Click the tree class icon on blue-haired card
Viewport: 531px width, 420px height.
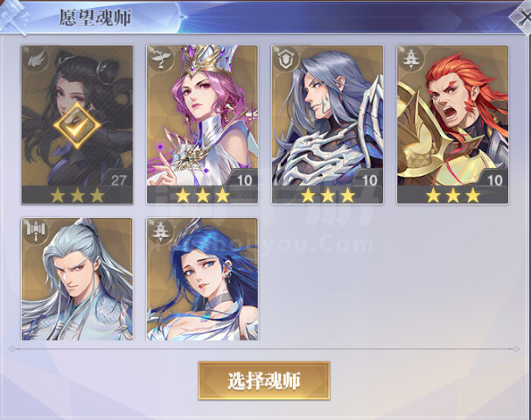click(x=160, y=231)
